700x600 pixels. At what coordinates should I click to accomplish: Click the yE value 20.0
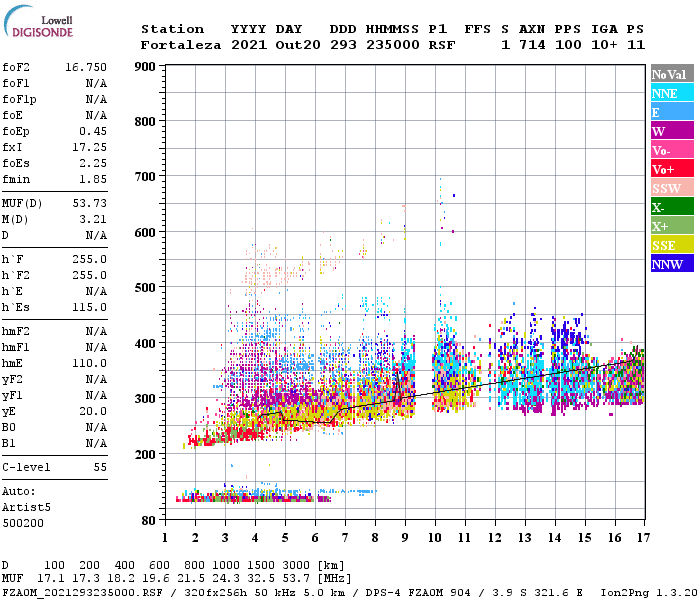(93, 412)
